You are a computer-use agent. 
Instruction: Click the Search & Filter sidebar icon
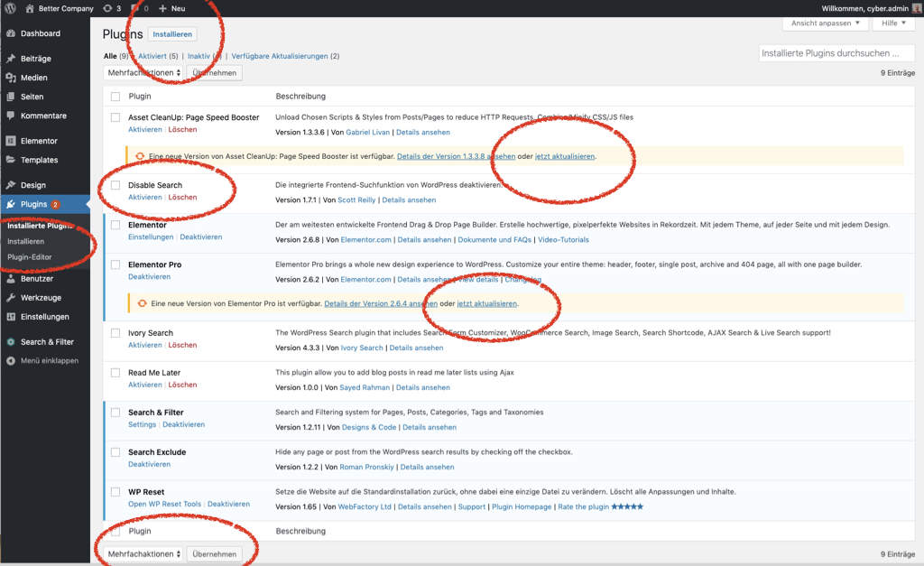11,342
